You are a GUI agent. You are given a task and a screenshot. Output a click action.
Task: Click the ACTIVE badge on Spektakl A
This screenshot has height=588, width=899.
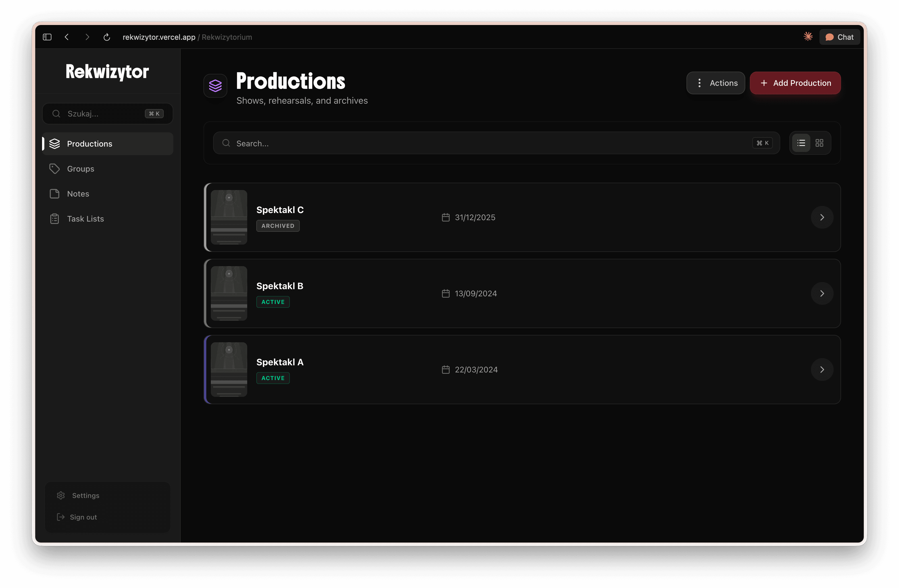tap(273, 378)
